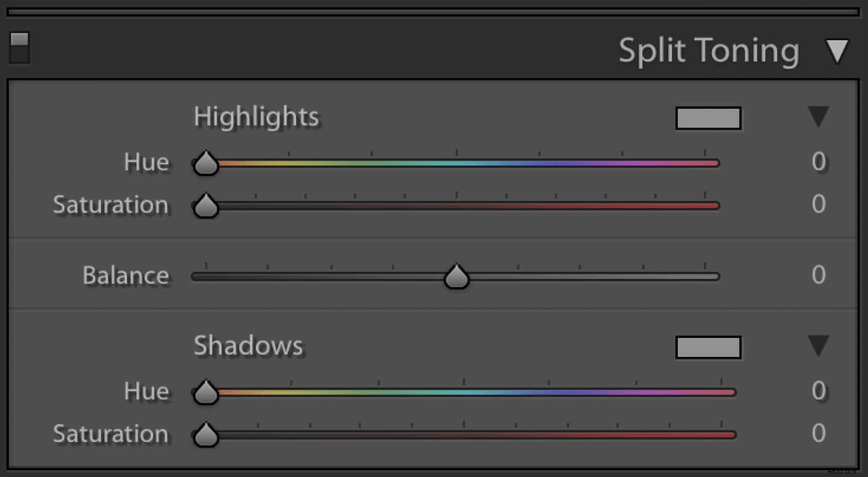Click the Shadows Hue value field

click(x=819, y=391)
